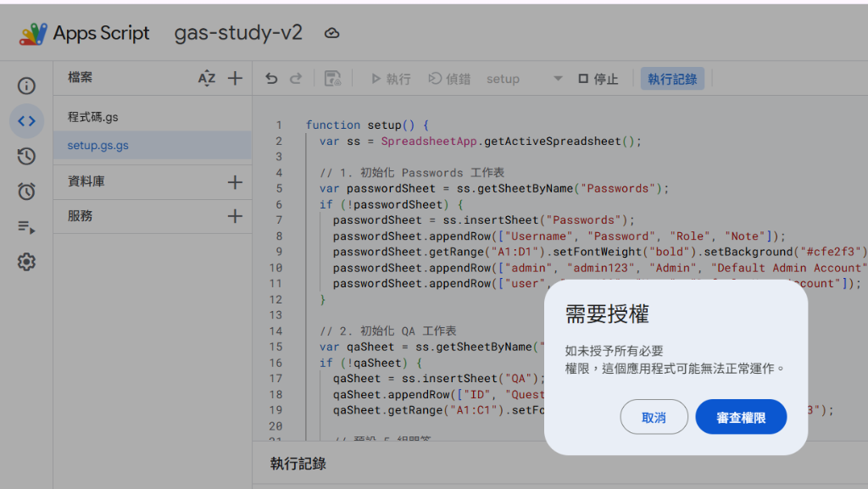
Task: Open the Editor code icon in sidebar
Action: coord(26,121)
